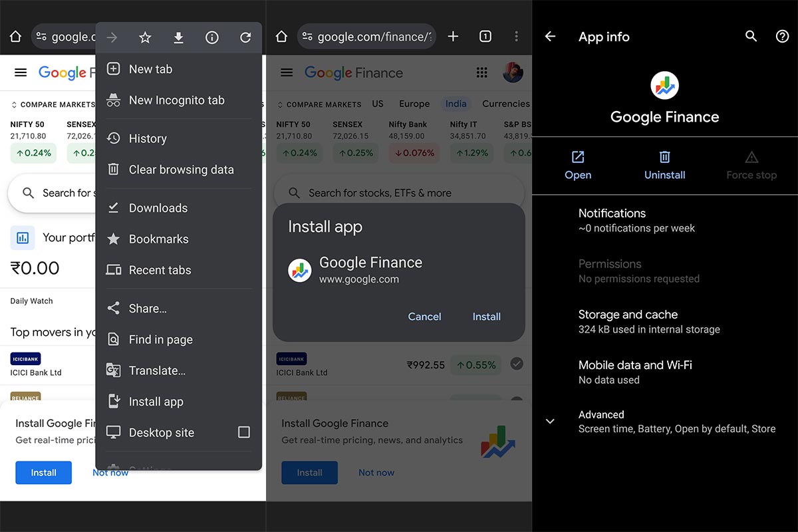Open Google apps grid icon

[x=482, y=72]
